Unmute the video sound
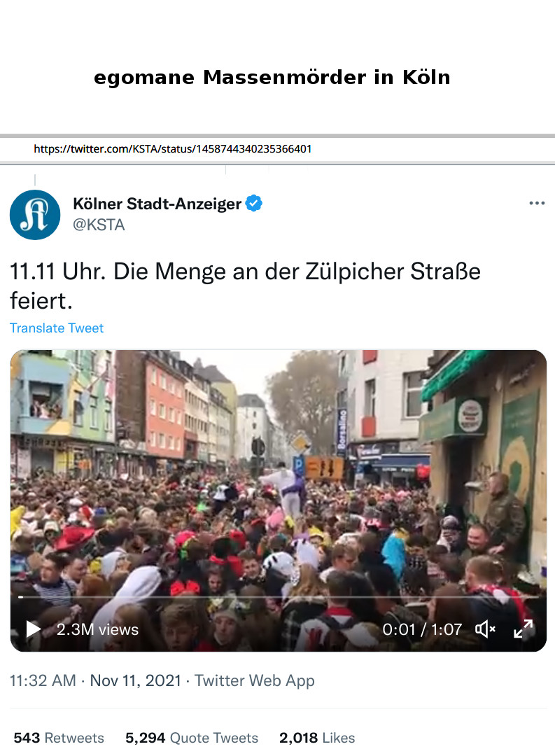 pos(485,629)
